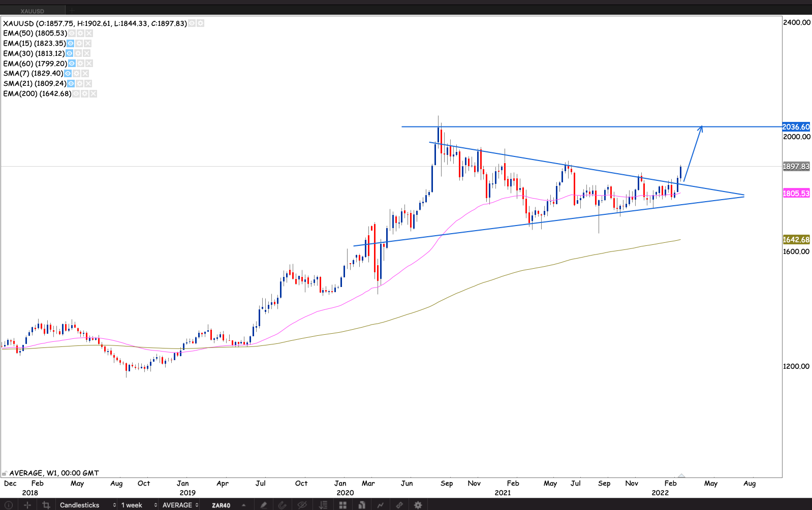812x510 pixels.
Task: Click the line-chart indicators icon
Action: point(380,505)
